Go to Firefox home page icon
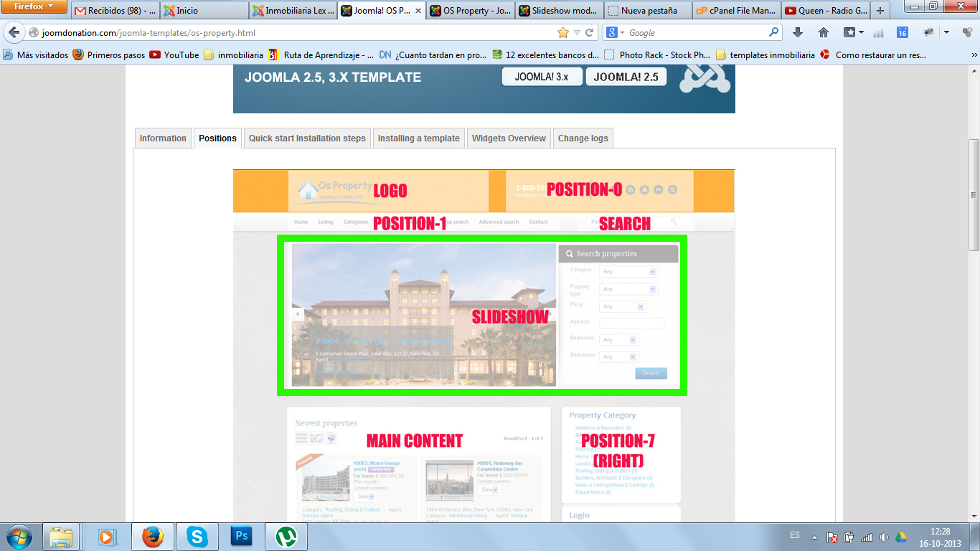980x551 pixels. pyautogui.click(x=824, y=32)
